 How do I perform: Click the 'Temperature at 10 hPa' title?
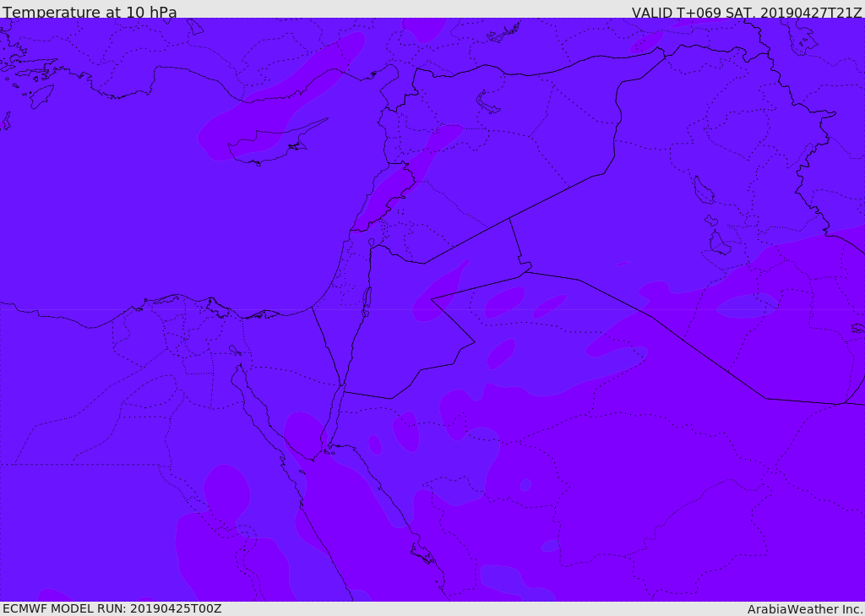point(90,12)
